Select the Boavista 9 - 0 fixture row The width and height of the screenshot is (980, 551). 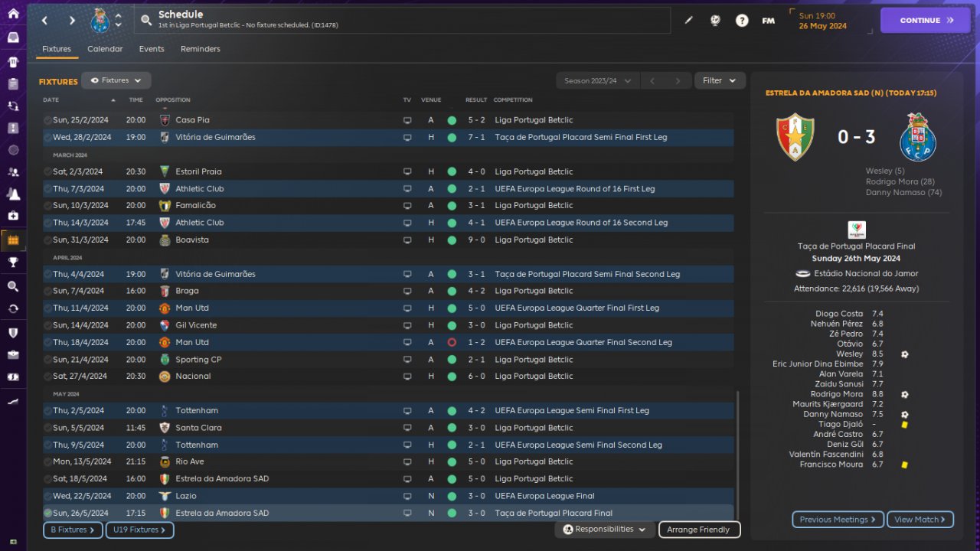[x=388, y=240]
